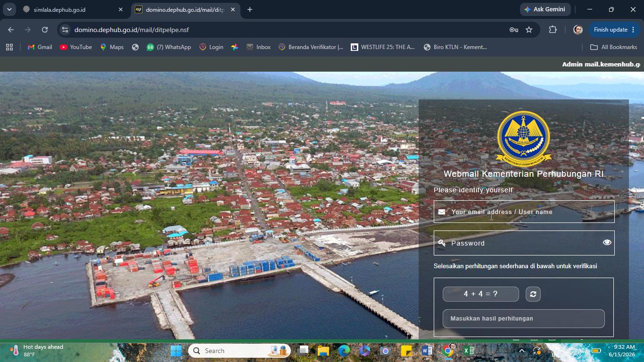Open the pinwheel photos bookmark icon

235,47
